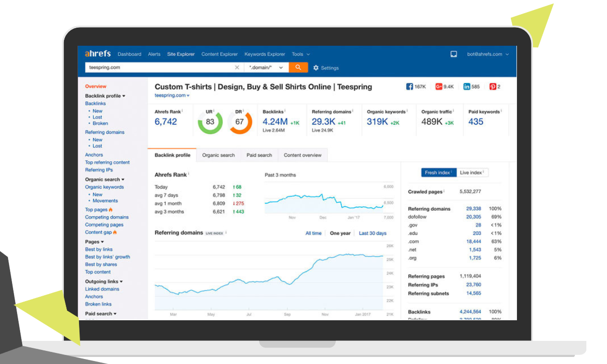This screenshot has width=607, height=364.
Task: Click the 18,444 .com domains value
Action: pyautogui.click(x=474, y=242)
